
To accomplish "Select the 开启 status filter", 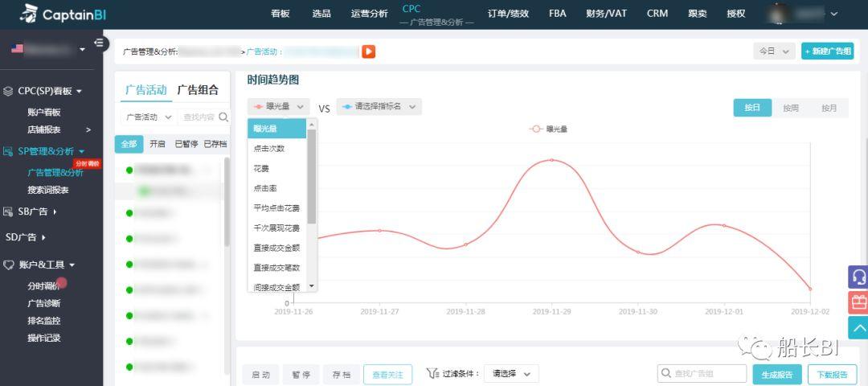I will point(158,144).
